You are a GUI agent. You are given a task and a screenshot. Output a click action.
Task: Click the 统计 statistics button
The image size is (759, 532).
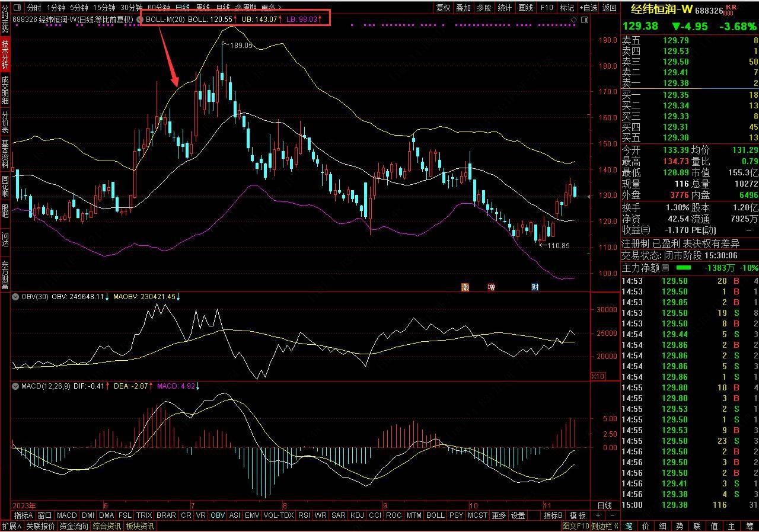(x=505, y=8)
